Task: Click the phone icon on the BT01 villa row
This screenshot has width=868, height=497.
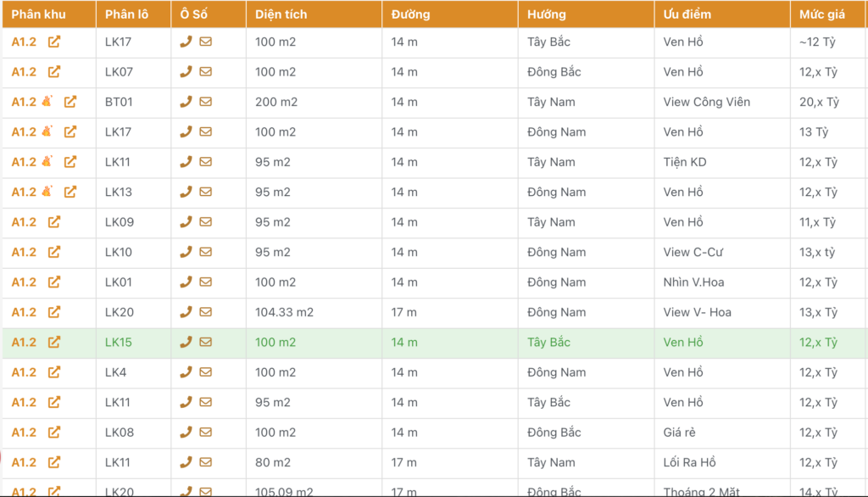Action: tap(186, 102)
